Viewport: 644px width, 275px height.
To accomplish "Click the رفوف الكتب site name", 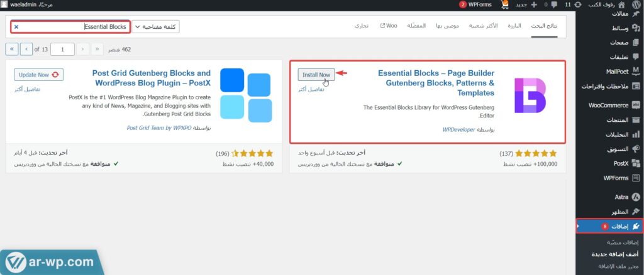I will point(602,4).
